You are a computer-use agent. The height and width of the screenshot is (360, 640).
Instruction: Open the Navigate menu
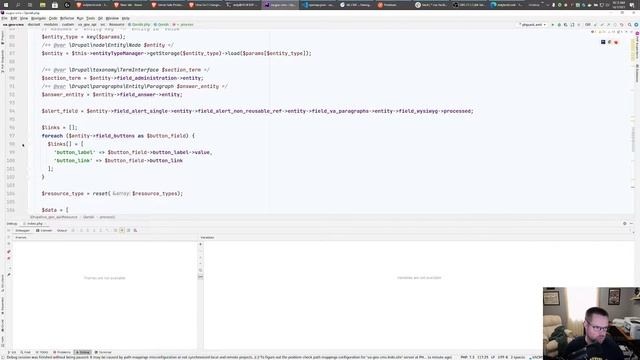(x=38, y=18)
